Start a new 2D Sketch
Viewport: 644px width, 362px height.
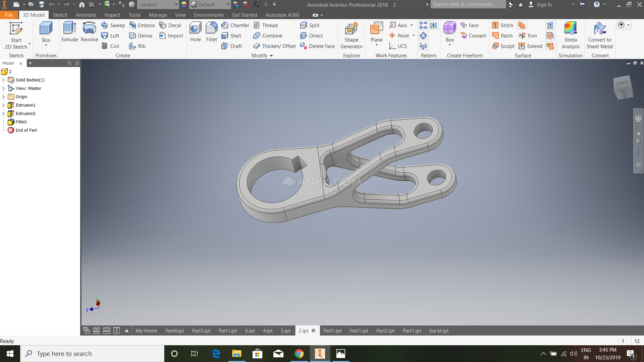coord(16,36)
